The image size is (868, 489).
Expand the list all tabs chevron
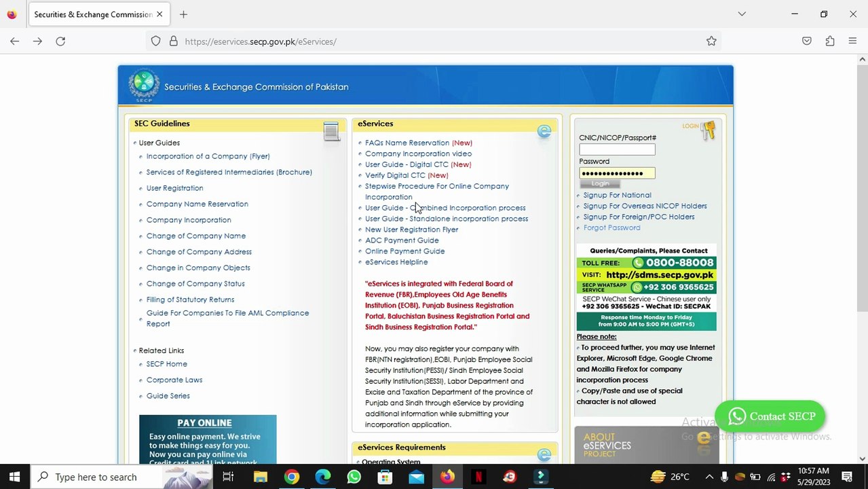[742, 14]
